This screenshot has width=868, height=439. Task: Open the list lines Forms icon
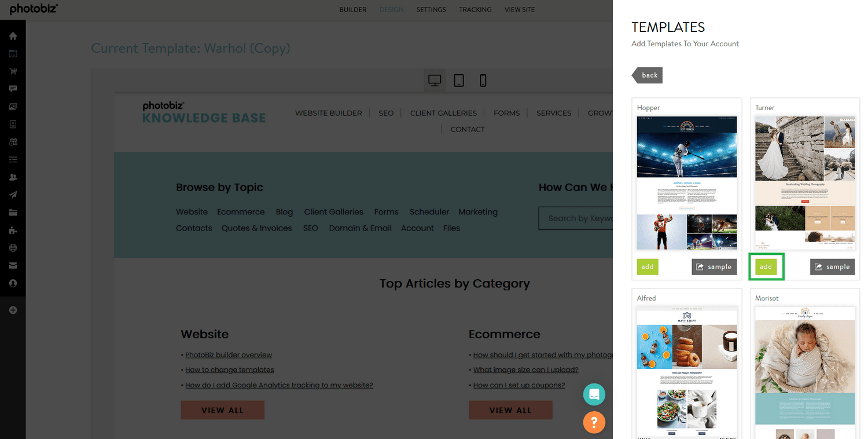(x=13, y=159)
